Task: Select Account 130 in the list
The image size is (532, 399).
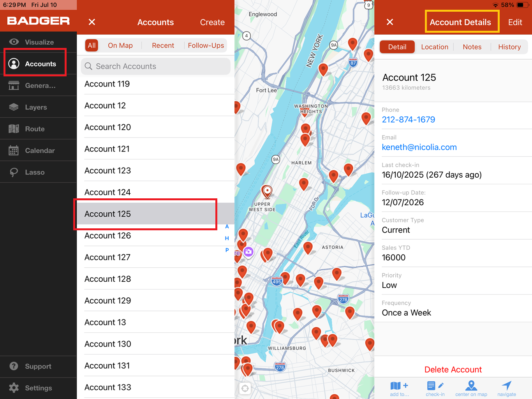Action: point(156,344)
